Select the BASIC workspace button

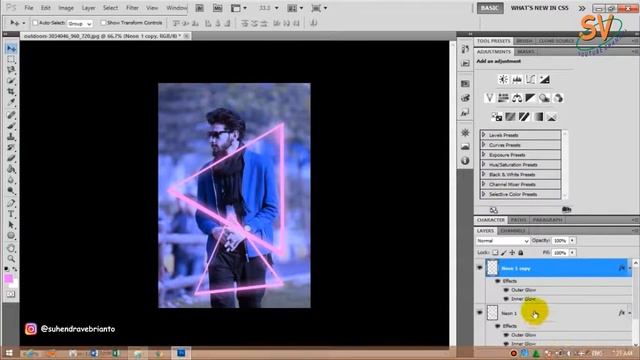490,8
